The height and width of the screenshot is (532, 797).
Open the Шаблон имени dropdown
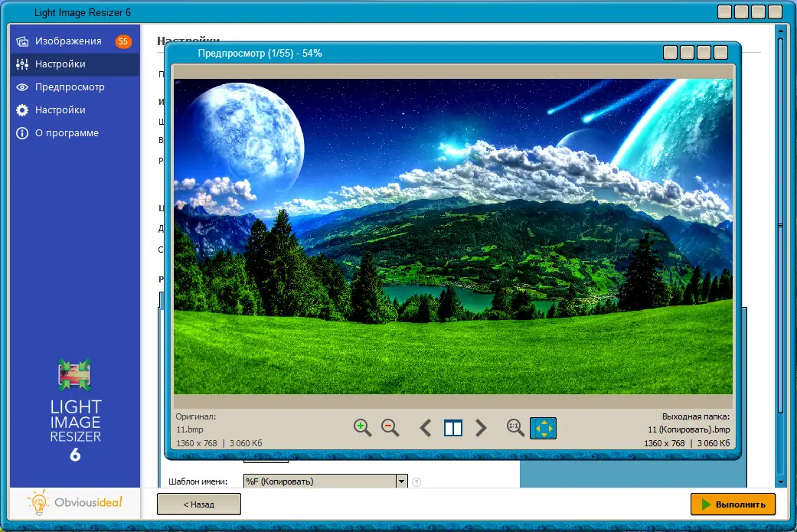point(401,481)
